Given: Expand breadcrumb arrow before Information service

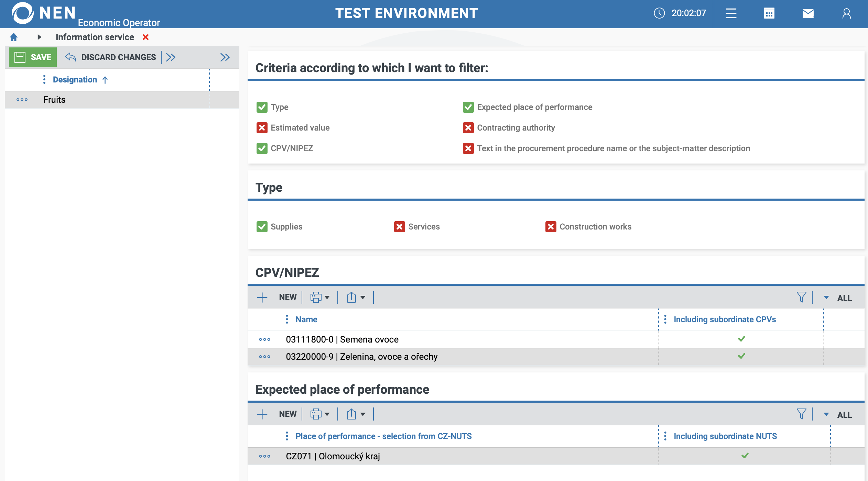Looking at the screenshot, I should pos(39,37).
